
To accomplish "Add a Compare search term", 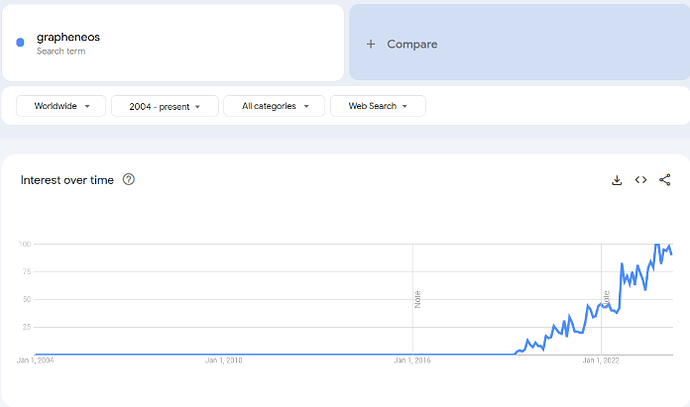I will pyautogui.click(x=412, y=44).
